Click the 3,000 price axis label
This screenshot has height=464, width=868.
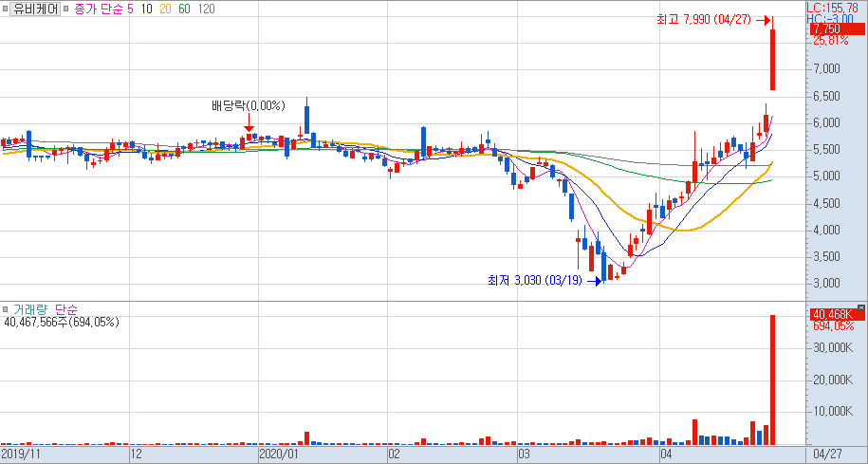tap(826, 283)
